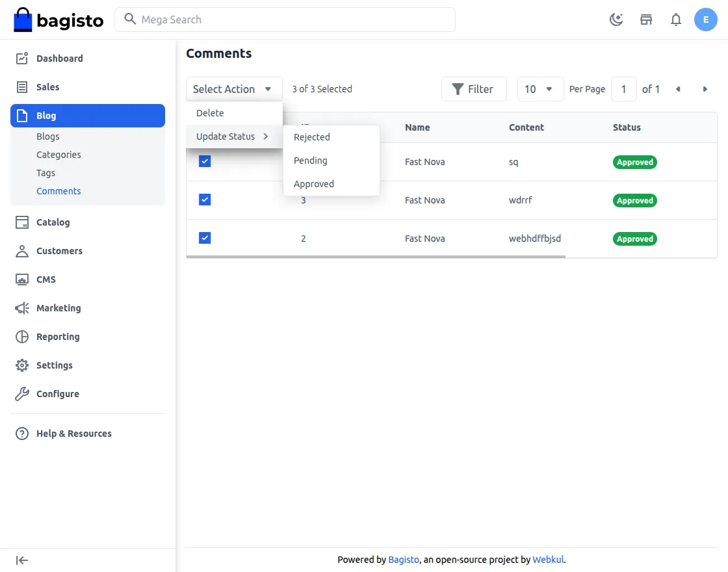
Task: Open the Webkul link in footer
Action: [548, 560]
